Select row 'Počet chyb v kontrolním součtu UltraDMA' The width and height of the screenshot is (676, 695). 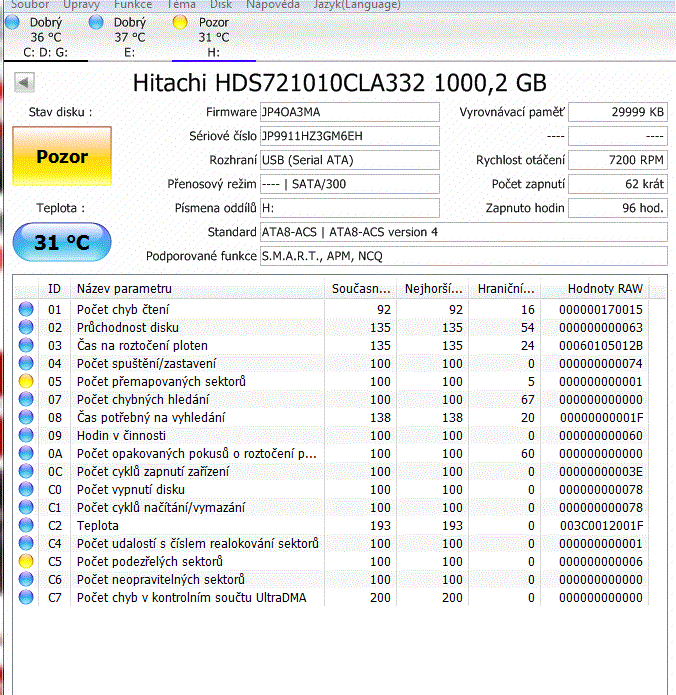(x=331, y=597)
